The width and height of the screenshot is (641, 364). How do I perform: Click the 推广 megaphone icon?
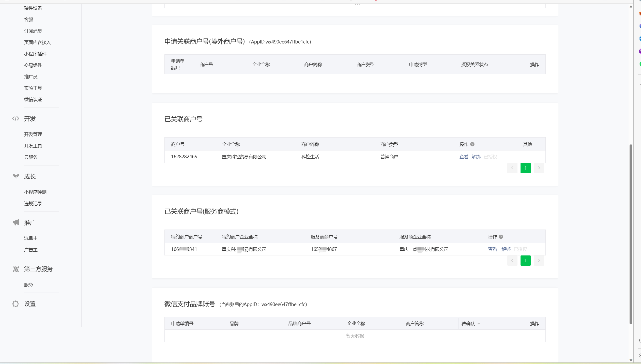point(16,222)
